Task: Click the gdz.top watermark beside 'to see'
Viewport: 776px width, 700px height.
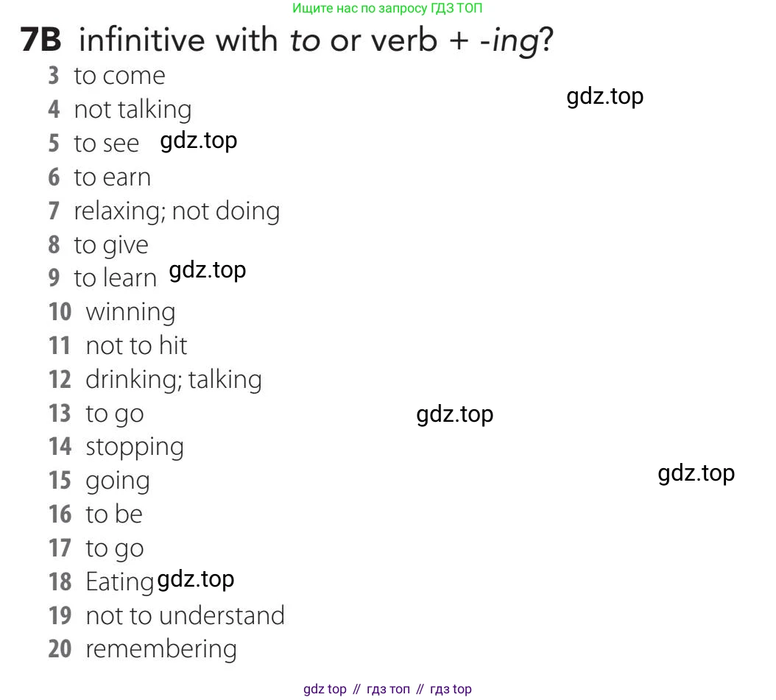Action: [x=199, y=140]
